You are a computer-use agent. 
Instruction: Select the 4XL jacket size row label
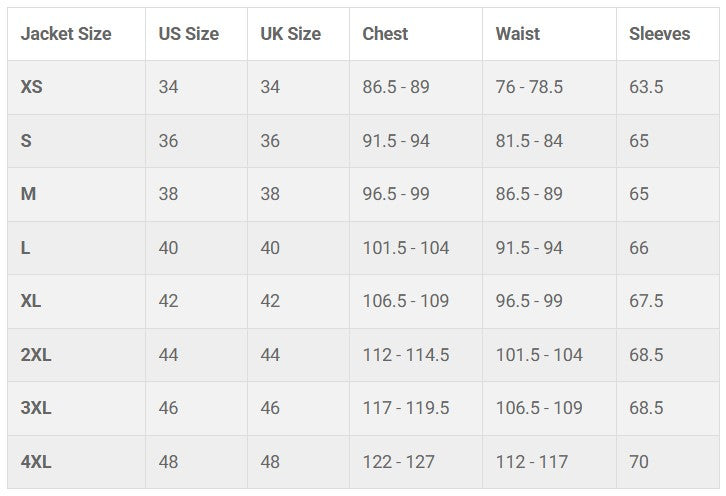36,462
